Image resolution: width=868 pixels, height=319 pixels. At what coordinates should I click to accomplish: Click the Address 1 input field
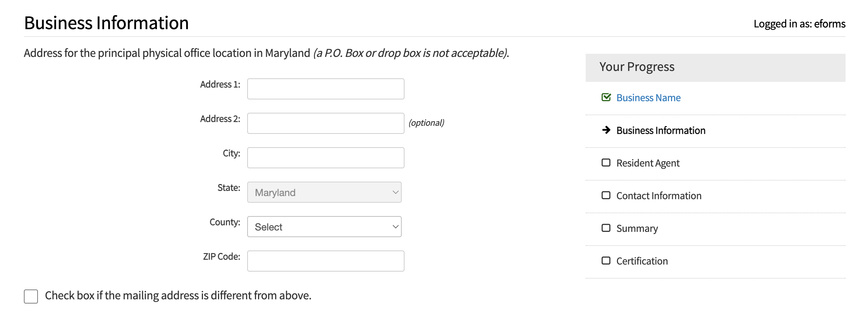(x=326, y=89)
